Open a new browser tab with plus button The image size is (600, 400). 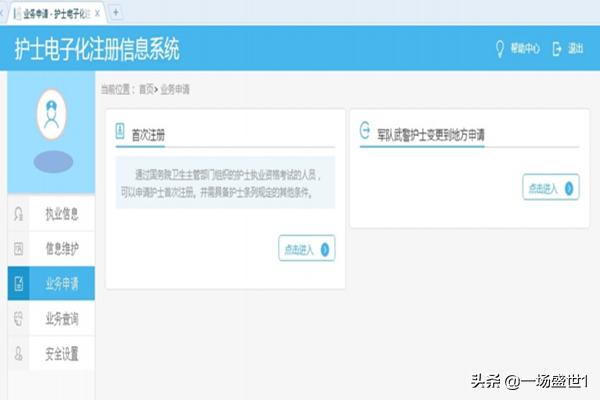coord(116,11)
